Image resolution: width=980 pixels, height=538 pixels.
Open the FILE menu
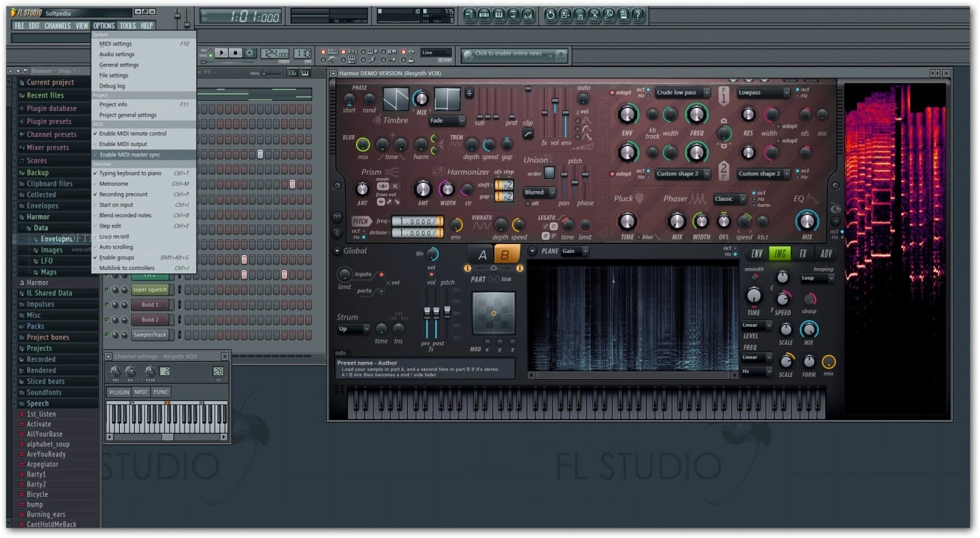[x=19, y=25]
